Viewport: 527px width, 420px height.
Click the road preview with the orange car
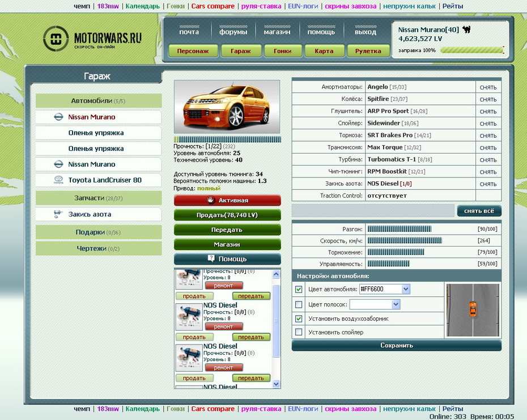473,310
